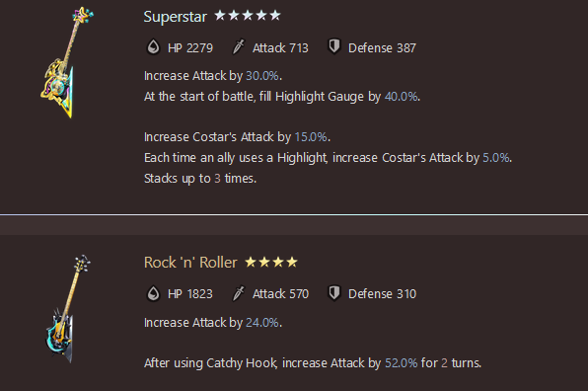Viewport: 588px width, 391px height.
Task: Click the Defense 387 stat text
Action: coord(382,48)
